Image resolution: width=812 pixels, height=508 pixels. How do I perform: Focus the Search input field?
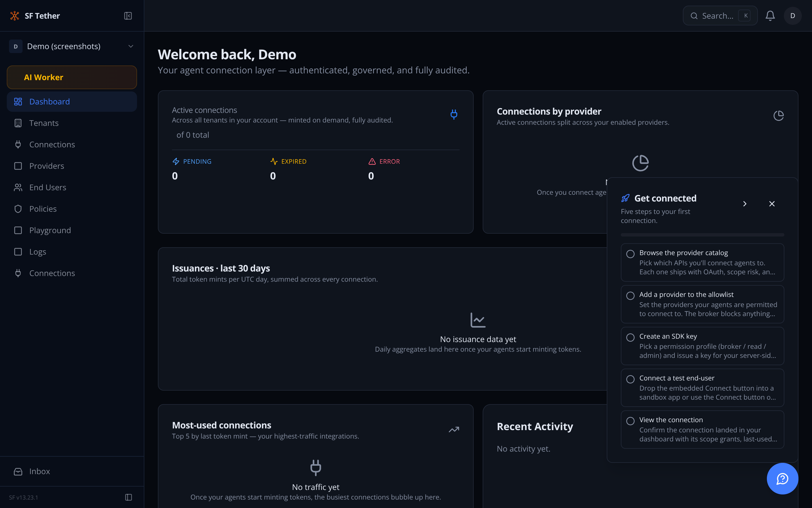click(720, 16)
